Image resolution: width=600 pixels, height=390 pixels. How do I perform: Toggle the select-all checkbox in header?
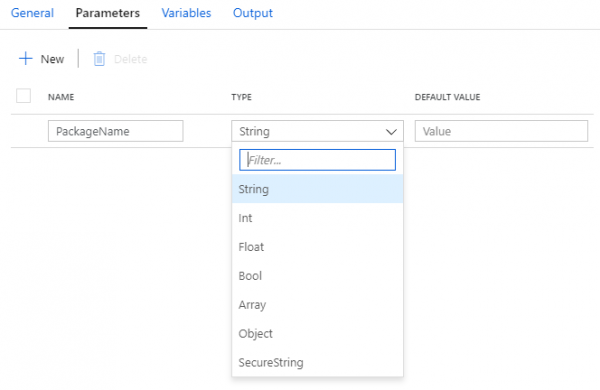pyautogui.click(x=23, y=96)
